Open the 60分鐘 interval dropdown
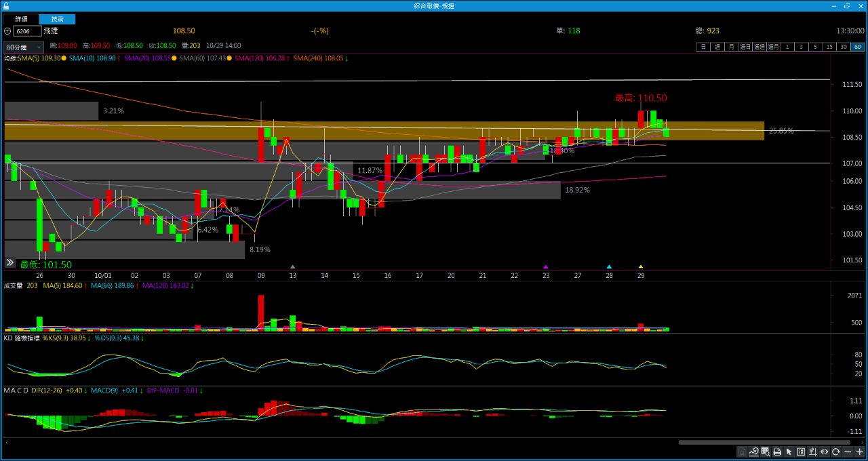 tap(24, 47)
